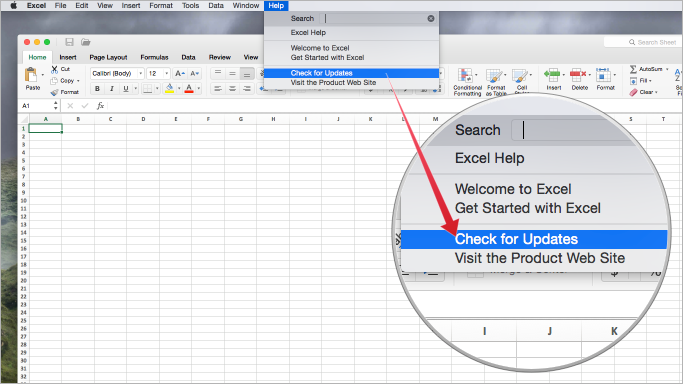The image size is (683, 384).
Task: Toggle bottom vertical alignment
Action: click(x=247, y=74)
